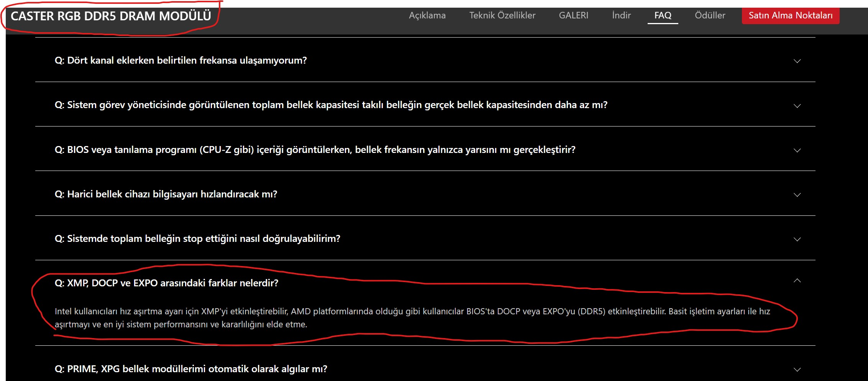The image size is (868, 381).
Task: Open question about BIOS veya tanılama programı
Action: 315,150
